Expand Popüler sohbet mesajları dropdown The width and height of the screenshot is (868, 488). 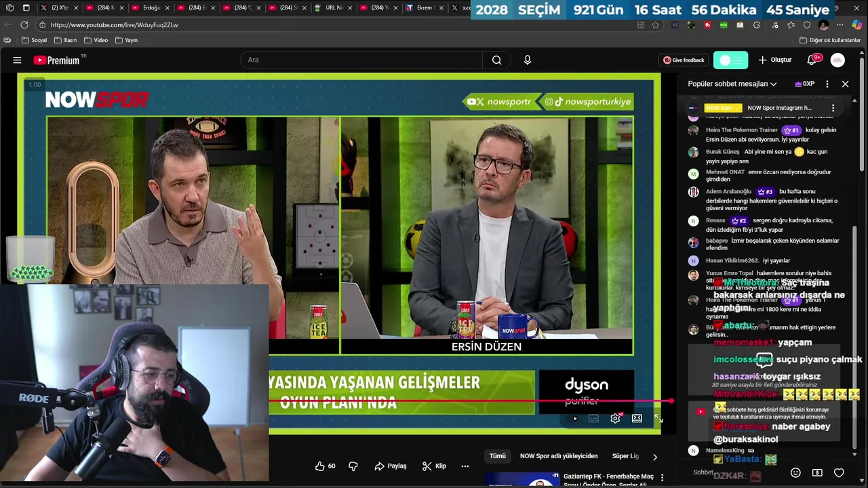click(x=732, y=84)
